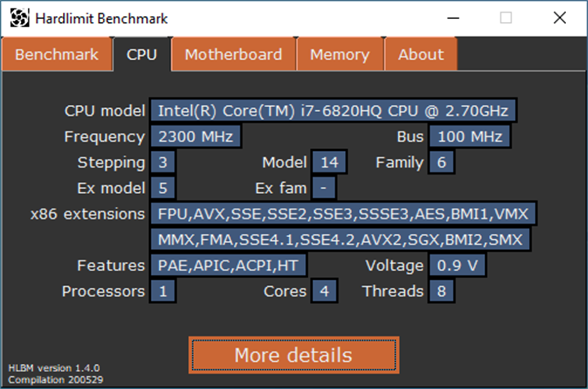Click the Model value 14

329,162
